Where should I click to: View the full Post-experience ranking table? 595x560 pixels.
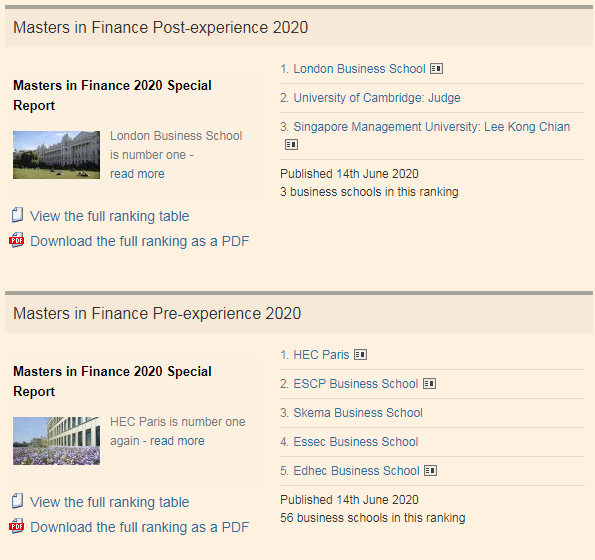109,216
